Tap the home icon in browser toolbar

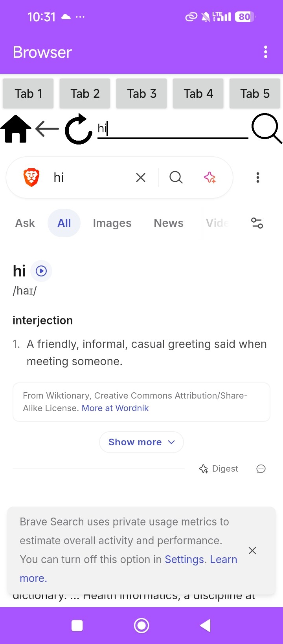pos(16,129)
